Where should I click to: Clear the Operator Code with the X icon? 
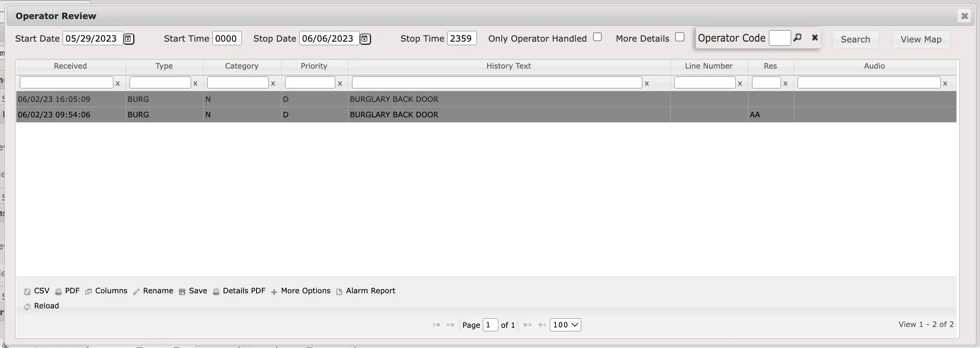point(815,38)
